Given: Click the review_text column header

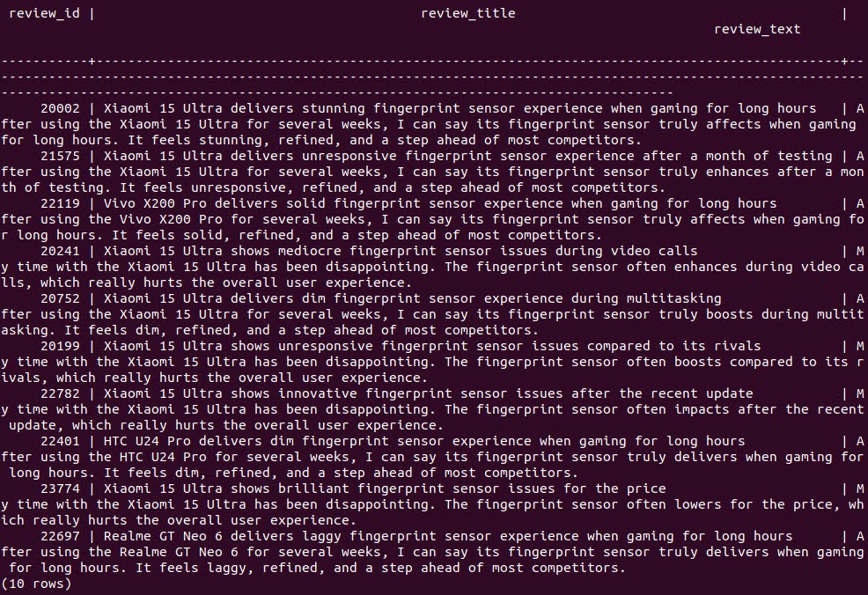Looking at the screenshot, I should (757, 29).
